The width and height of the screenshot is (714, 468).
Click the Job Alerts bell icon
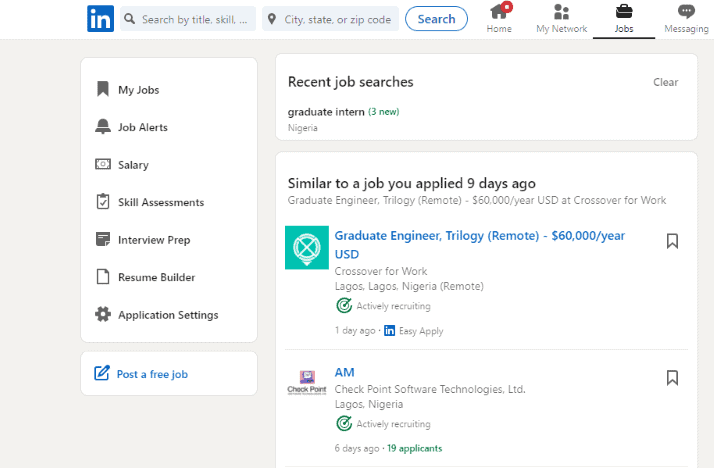click(103, 127)
